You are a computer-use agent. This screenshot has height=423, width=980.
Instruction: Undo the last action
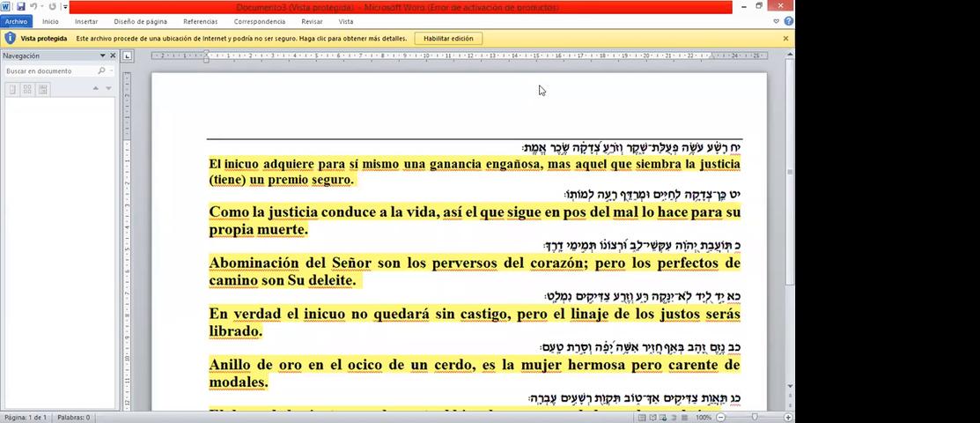[33, 7]
